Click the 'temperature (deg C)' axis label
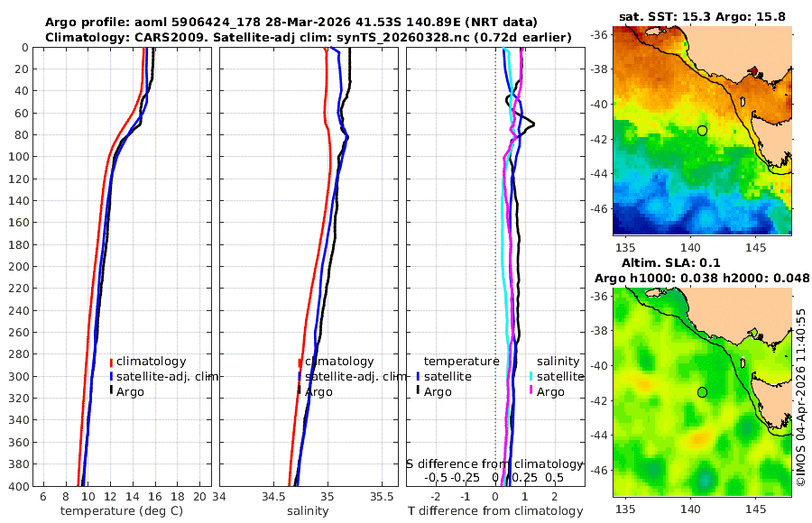Image resolution: width=812 pixels, height=523 pixels. [x=122, y=511]
